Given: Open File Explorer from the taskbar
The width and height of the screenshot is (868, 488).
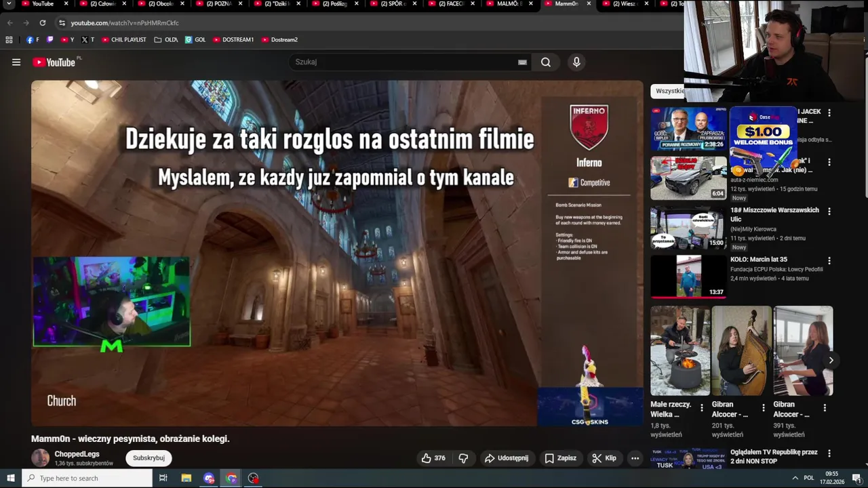Looking at the screenshot, I should 186,479.
